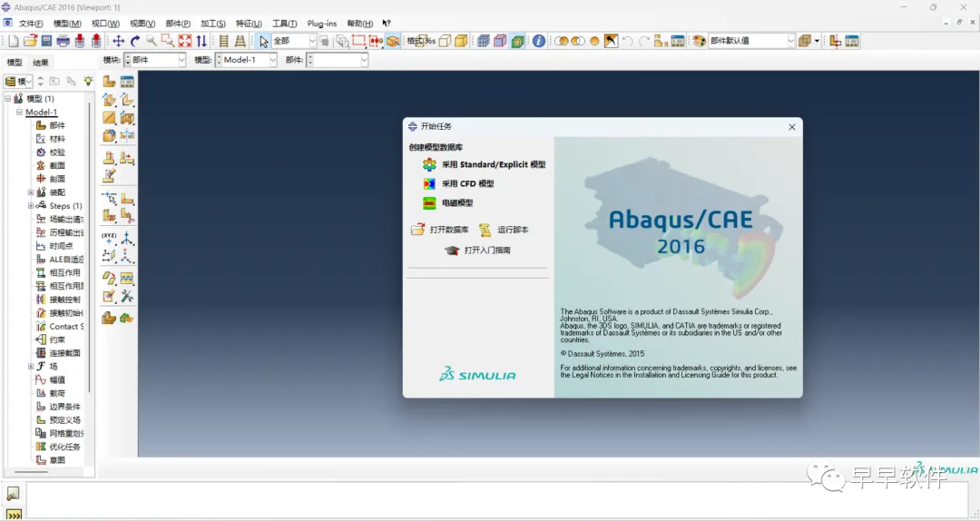Viewport: 980px width, 521px height.
Task: Click the Geometry repair tools wrench icon
Action: click(127, 296)
